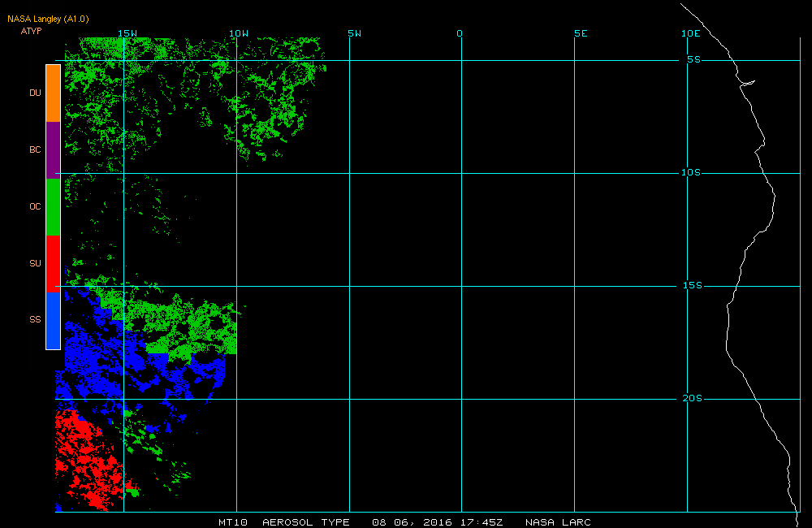The height and width of the screenshot is (528, 812).
Task: Click the 10S latitude label
Action: click(x=691, y=172)
